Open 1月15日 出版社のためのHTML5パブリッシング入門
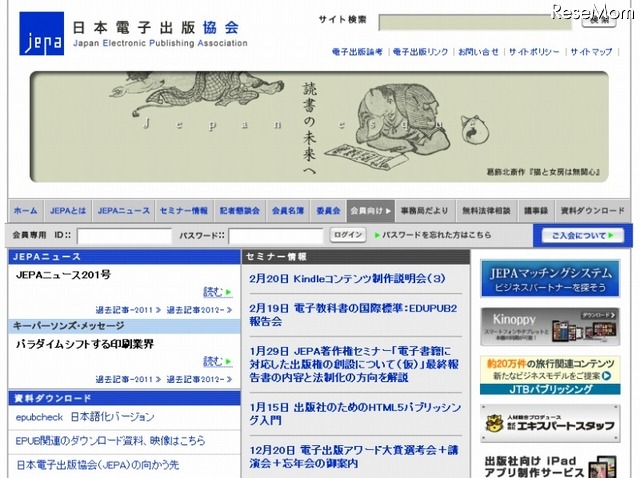The height and width of the screenshot is (478, 640). (355, 414)
